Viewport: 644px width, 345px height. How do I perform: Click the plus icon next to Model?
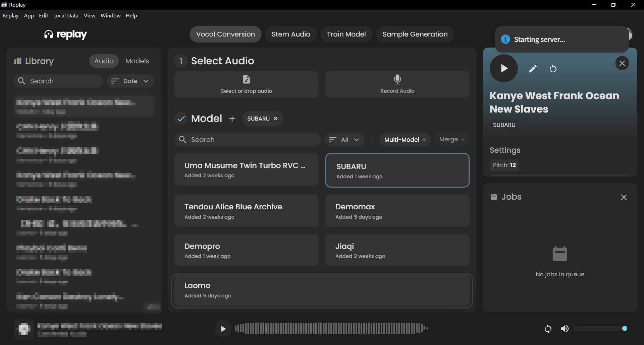(x=232, y=119)
